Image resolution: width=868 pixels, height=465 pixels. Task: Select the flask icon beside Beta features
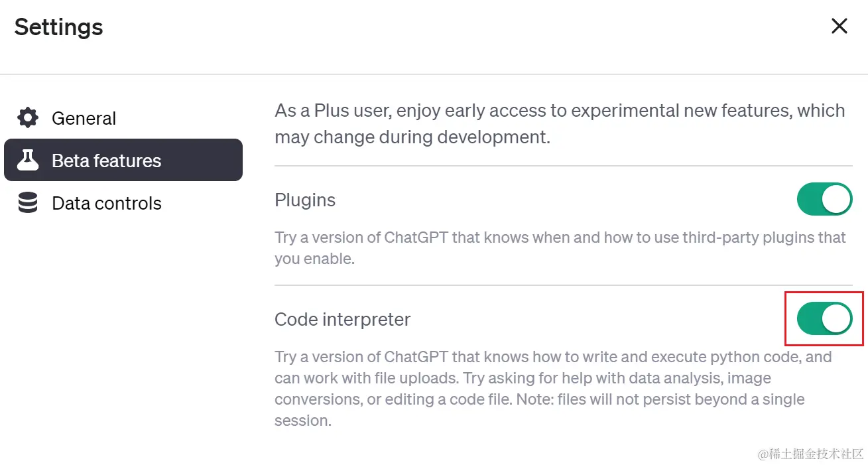coord(28,160)
